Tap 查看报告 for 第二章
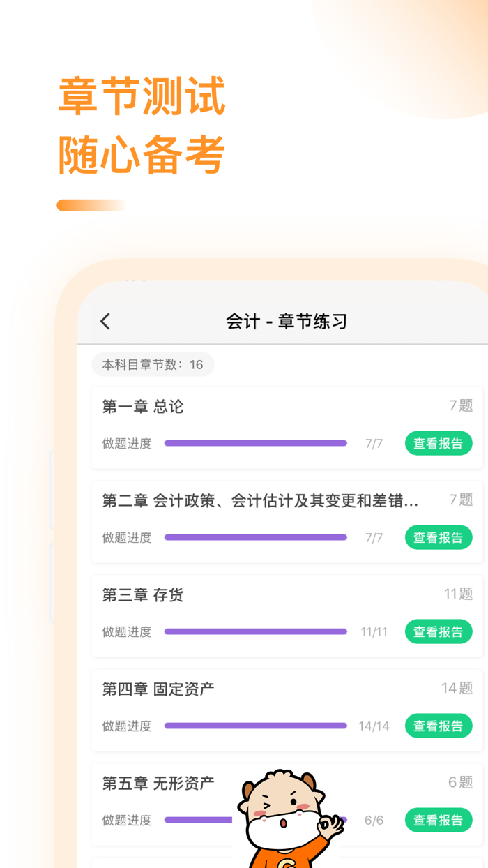This screenshot has width=488, height=868. (x=439, y=537)
